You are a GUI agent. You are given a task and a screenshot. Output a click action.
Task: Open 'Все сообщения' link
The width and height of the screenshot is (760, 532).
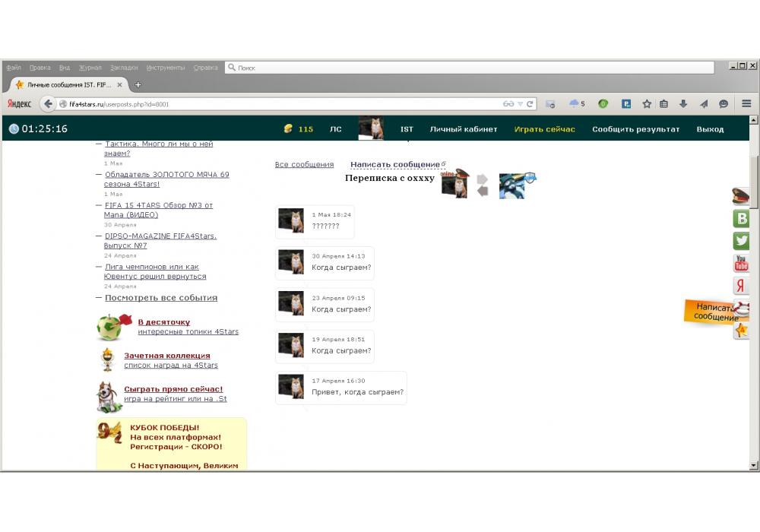pyautogui.click(x=304, y=164)
